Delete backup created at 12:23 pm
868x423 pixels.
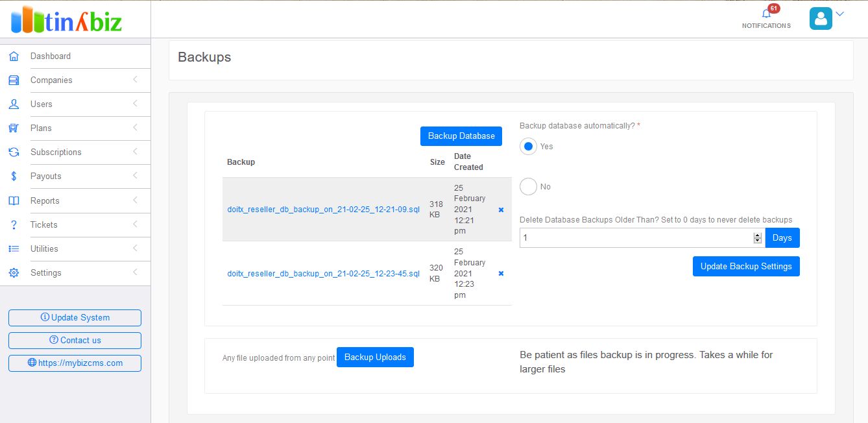501,273
